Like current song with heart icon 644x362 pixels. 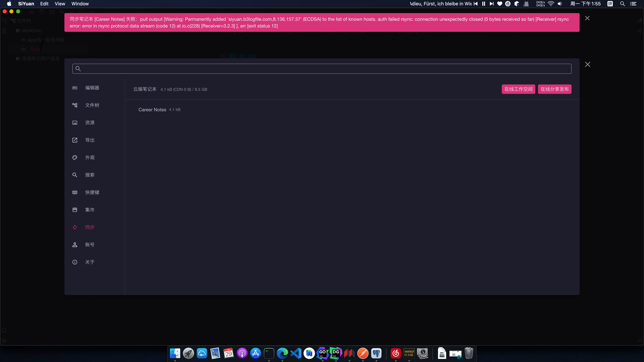(499, 4)
